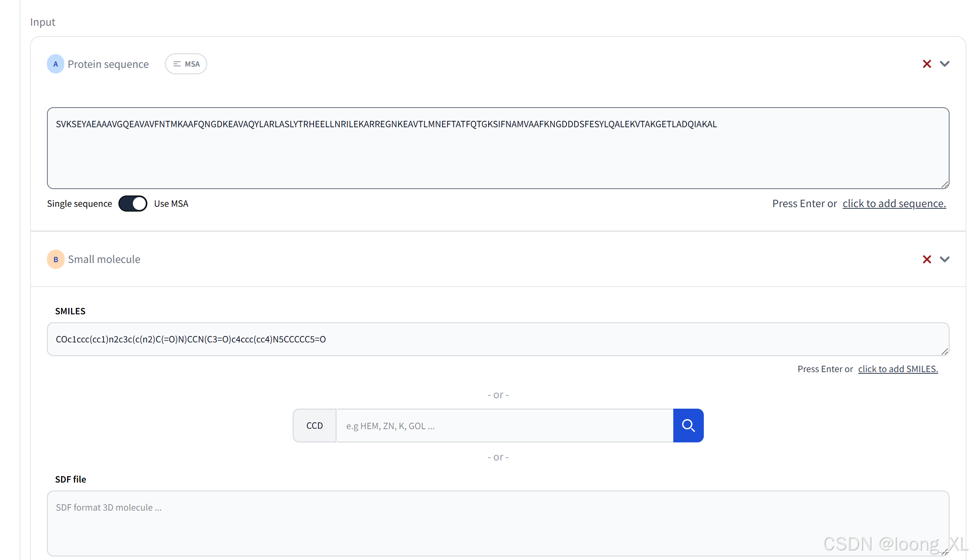Click the CCD label box
The image size is (970, 560).
pyautogui.click(x=314, y=426)
